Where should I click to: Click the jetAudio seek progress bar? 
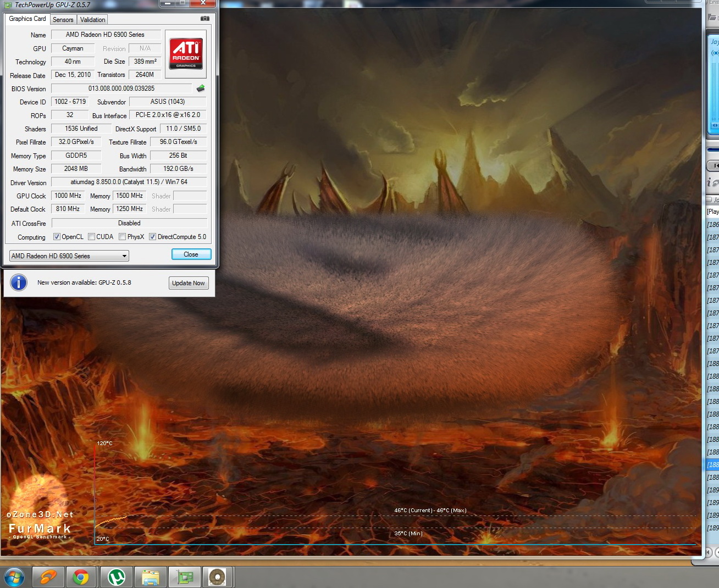[x=713, y=149]
